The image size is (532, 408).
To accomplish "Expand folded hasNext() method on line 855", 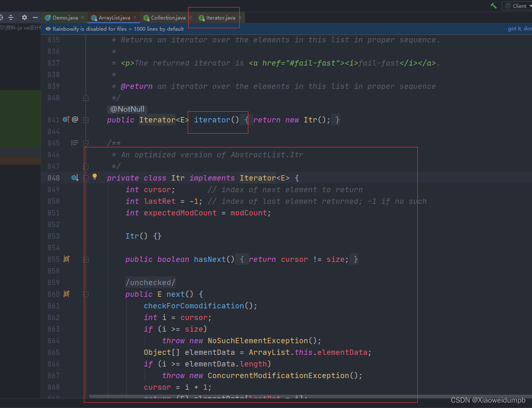I will tap(86, 259).
